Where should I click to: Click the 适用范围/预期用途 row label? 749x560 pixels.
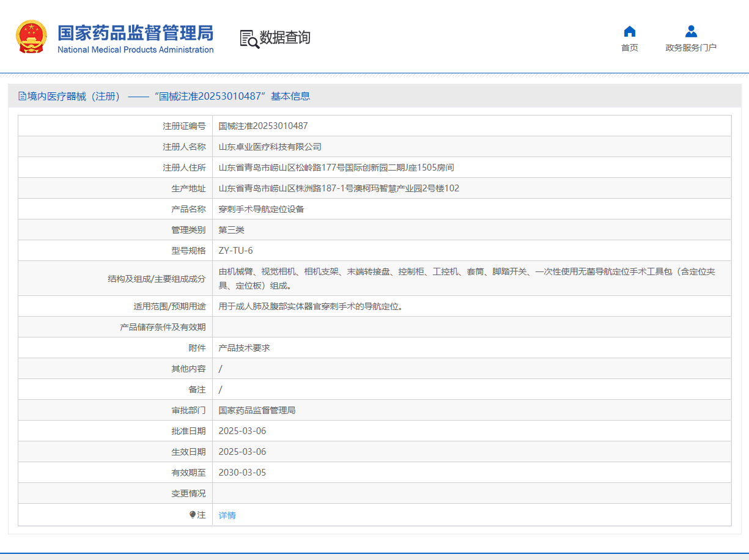point(169,306)
